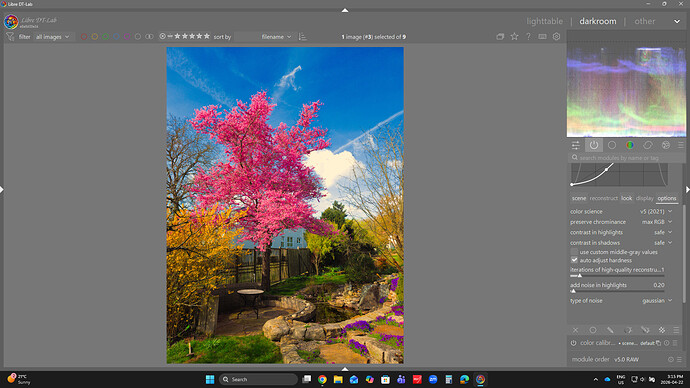Screen dimensions: 690x388
Task: Open type of noise gaussian dropdown
Action: coord(621,301)
